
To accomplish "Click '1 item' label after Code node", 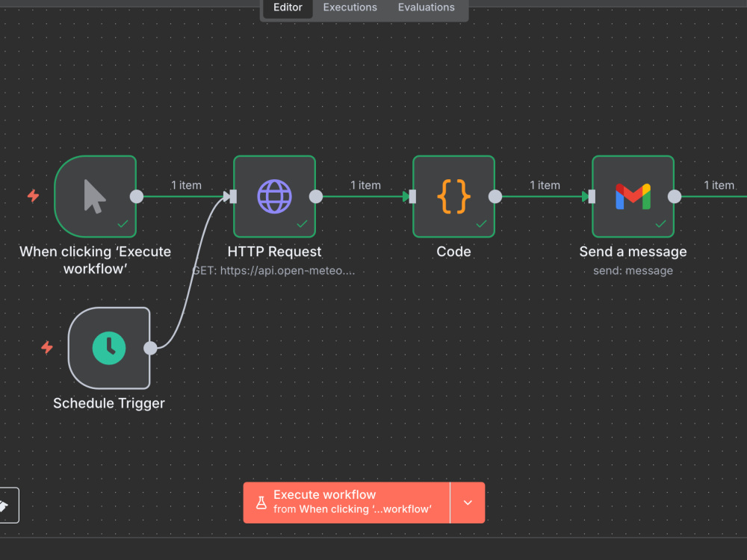I will click(x=545, y=185).
